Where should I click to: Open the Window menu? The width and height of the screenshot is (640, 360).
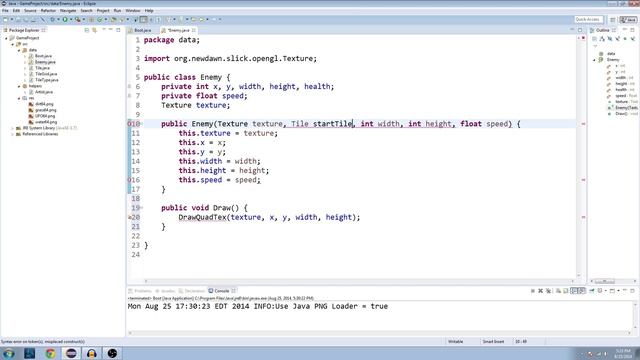[x=133, y=11]
